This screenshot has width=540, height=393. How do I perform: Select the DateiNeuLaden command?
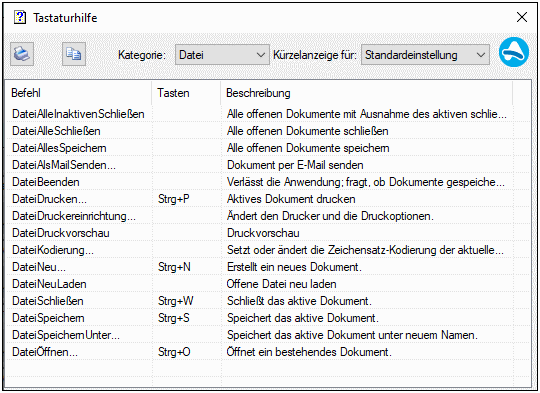pyautogui.click(x=49, y=284)
